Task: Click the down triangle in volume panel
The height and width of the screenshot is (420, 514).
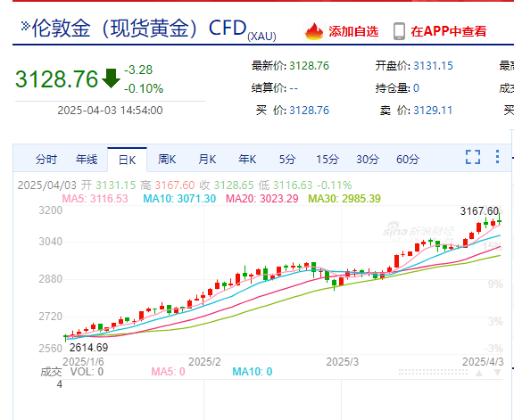Action: click(x=497, y=373)
